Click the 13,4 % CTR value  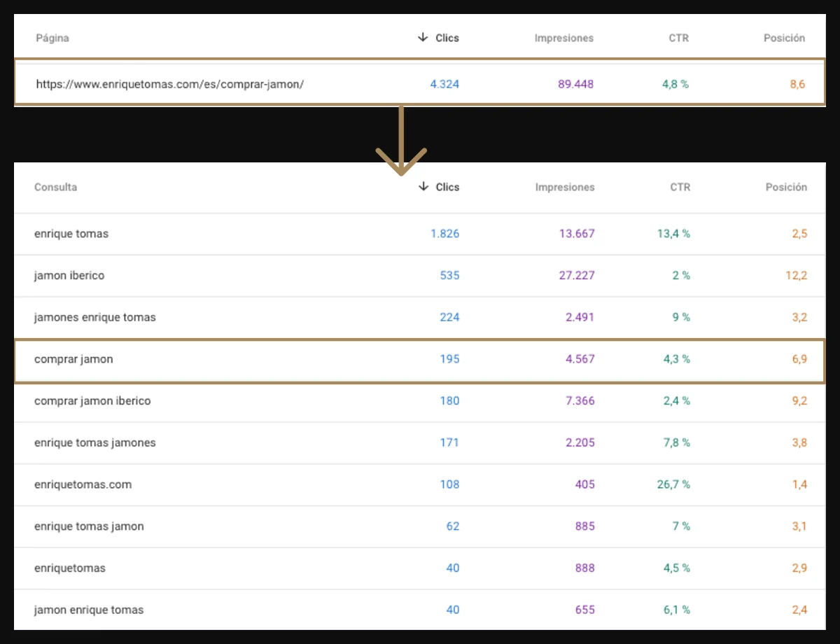(673, 234)
